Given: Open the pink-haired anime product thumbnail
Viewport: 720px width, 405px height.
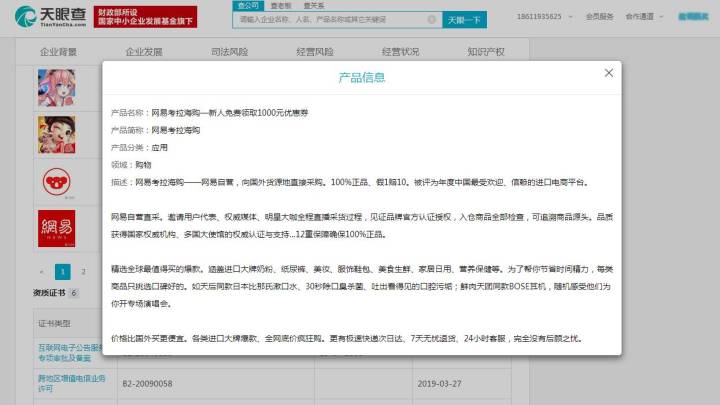Looking at the screenshot, I should [56, 88].
